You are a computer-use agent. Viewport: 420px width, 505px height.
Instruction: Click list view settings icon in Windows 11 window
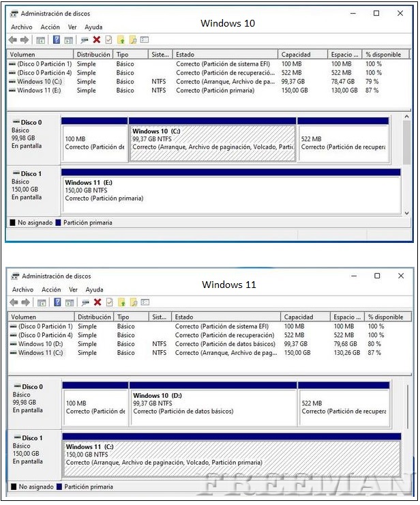(145, 302)
